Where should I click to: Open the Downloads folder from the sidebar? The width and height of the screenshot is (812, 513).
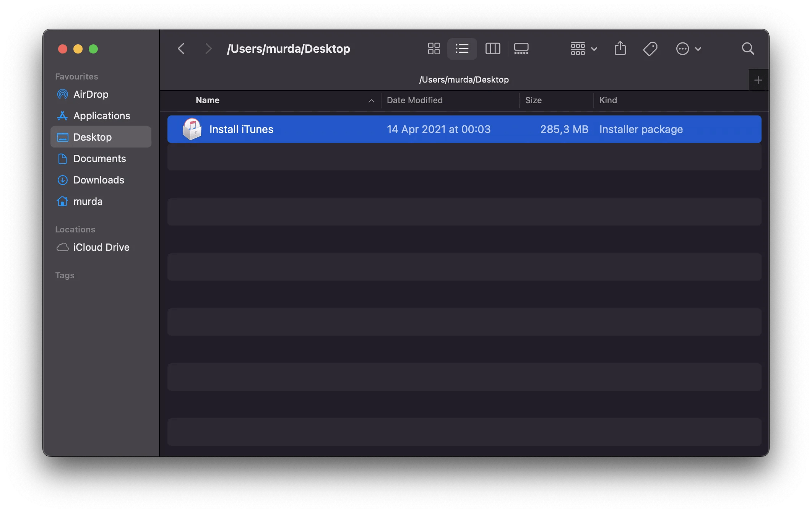click(x=99, y=180)
